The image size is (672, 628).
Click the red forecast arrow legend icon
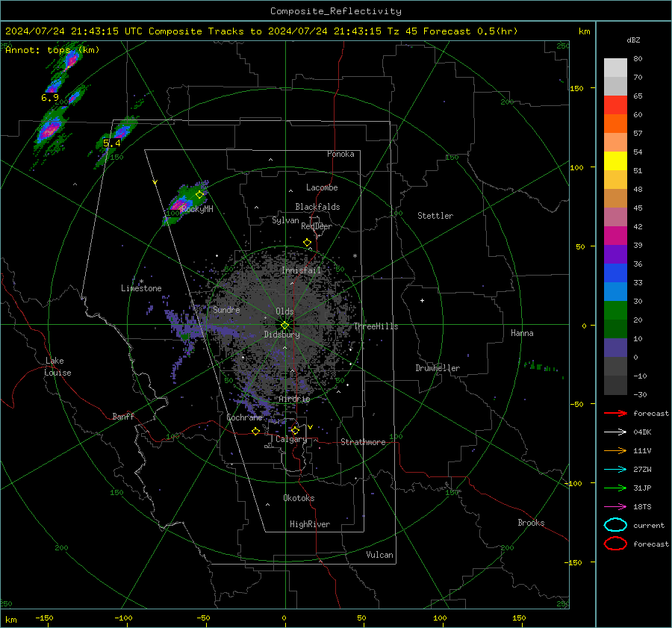[615, 413]
